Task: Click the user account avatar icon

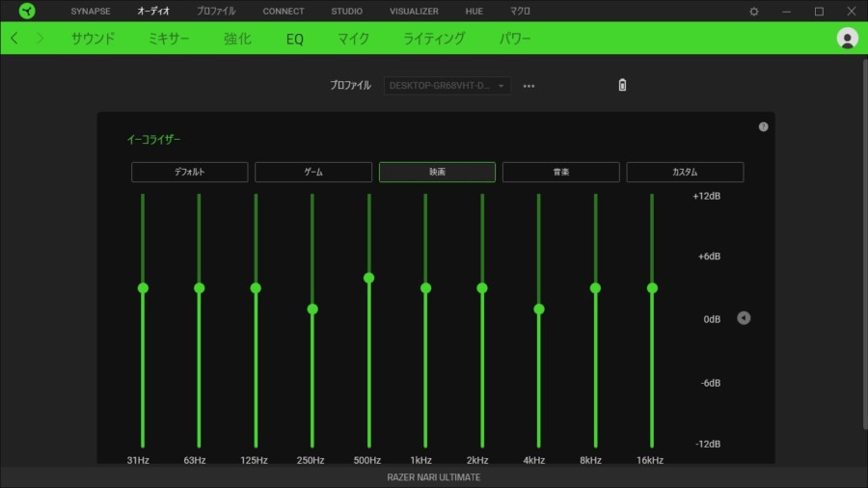Action: [848, 39]
